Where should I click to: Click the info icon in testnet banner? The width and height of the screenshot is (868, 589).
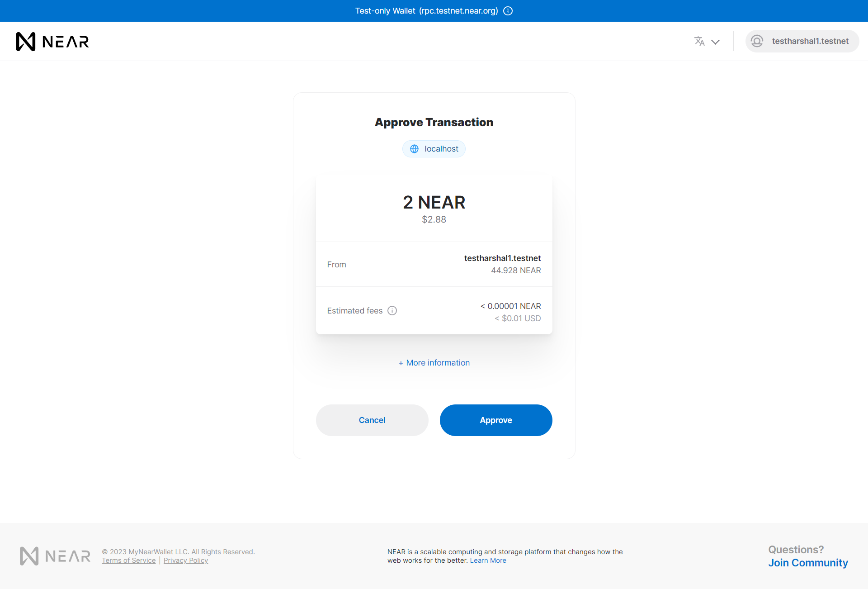[508, 11]
